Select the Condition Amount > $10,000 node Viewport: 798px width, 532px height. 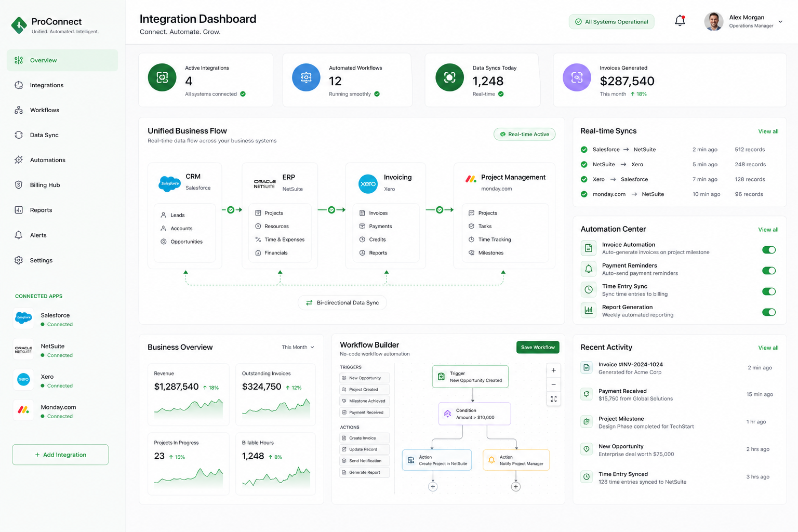474,414
